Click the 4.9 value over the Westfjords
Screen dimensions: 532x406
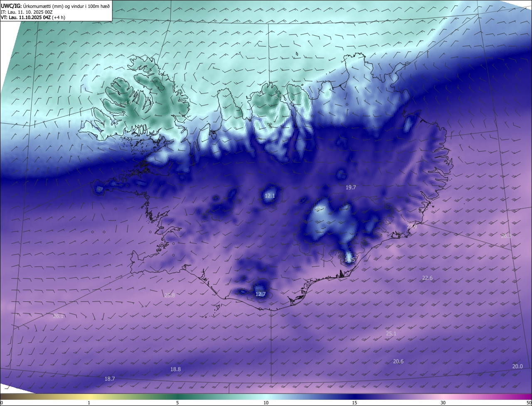coord(128,103)
